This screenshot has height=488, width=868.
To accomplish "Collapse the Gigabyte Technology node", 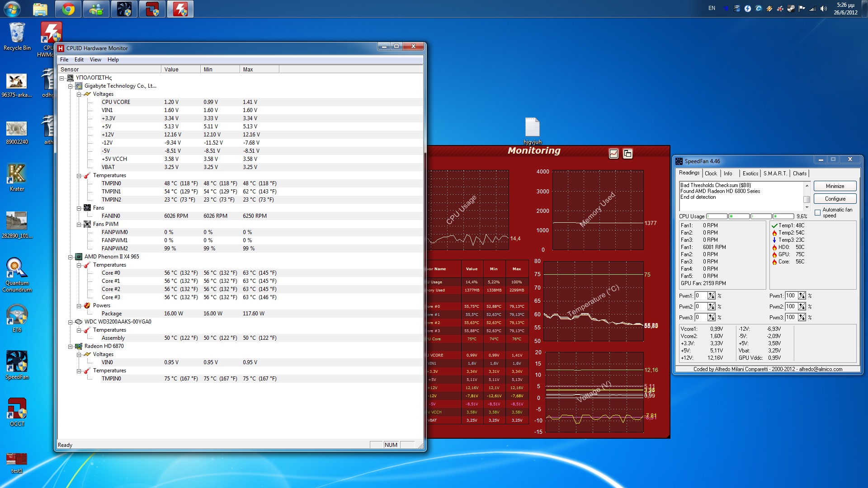I will tap(71, 86).
